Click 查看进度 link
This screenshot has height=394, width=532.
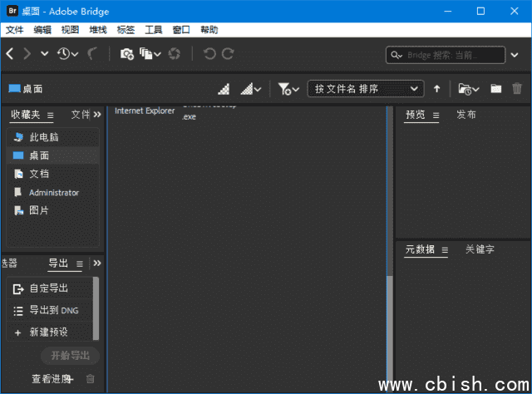click(52, 379)
